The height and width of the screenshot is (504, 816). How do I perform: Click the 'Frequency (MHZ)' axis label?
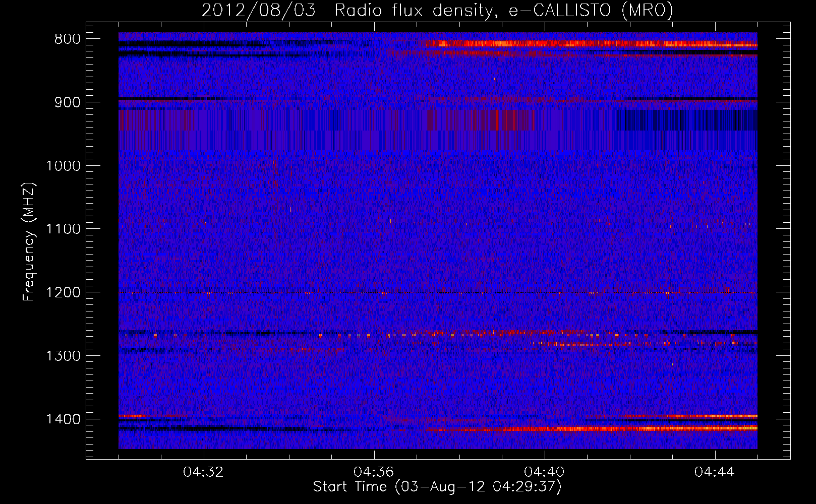click(29, 242)
